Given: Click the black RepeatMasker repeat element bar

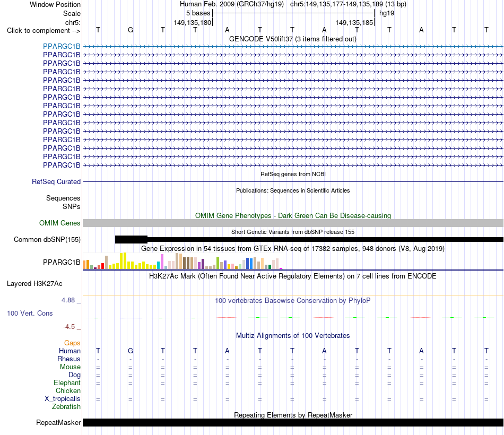Looking at the screenshot, I should coord(293,422).
